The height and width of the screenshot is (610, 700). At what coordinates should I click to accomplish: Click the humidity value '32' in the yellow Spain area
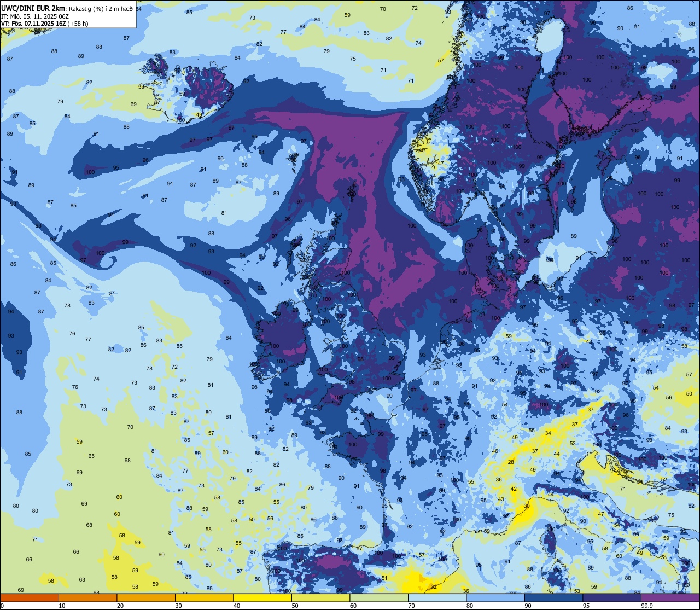click(x=434, y=586)
